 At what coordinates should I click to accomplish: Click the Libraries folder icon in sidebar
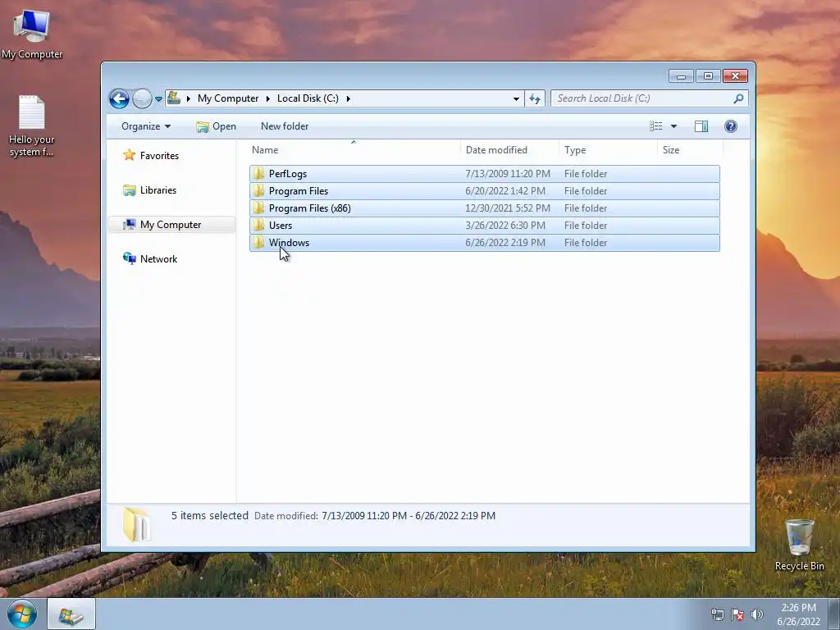[129, 190]
